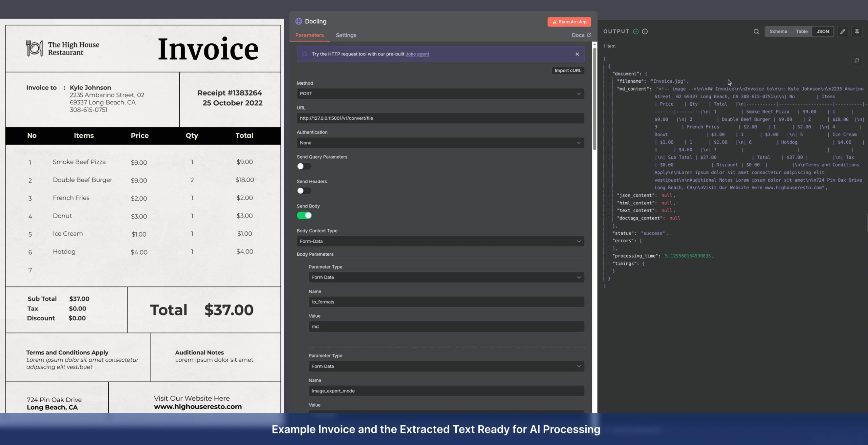Click the Import cURL button
The height and width of the screenshot is (445, 868).
pyautogui.click(x=568, y=70)
